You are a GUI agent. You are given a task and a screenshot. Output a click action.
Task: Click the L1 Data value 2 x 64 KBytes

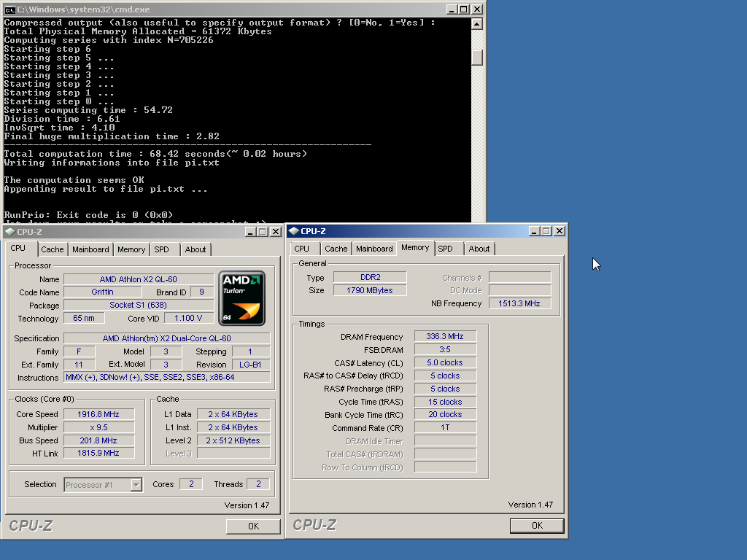[233, 414]
